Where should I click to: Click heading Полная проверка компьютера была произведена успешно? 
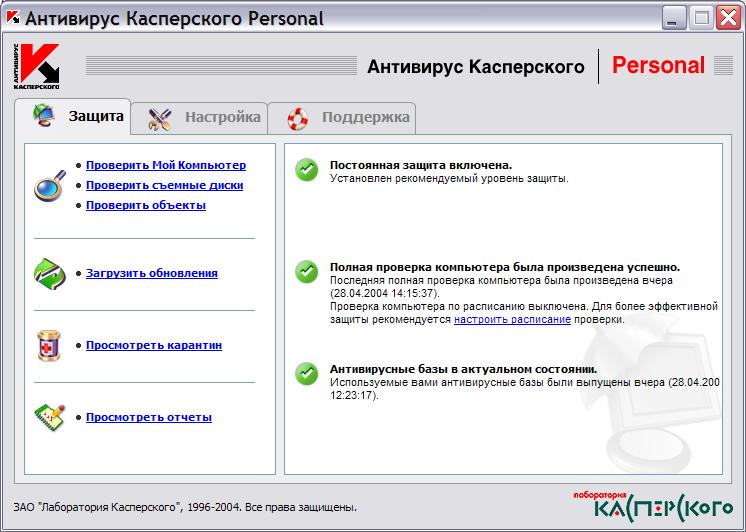pyautogui.click(x=505, y=267)
